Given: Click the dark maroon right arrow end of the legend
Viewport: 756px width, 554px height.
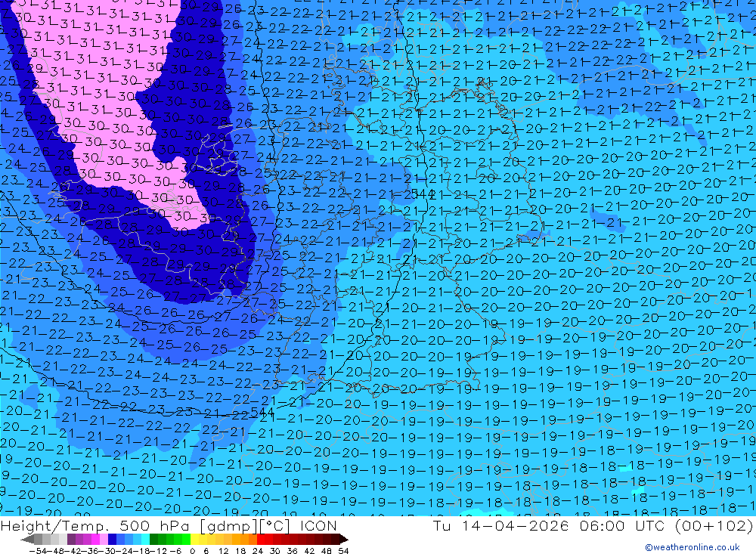Looking at the screenshot, I should [x=343, y=539].
